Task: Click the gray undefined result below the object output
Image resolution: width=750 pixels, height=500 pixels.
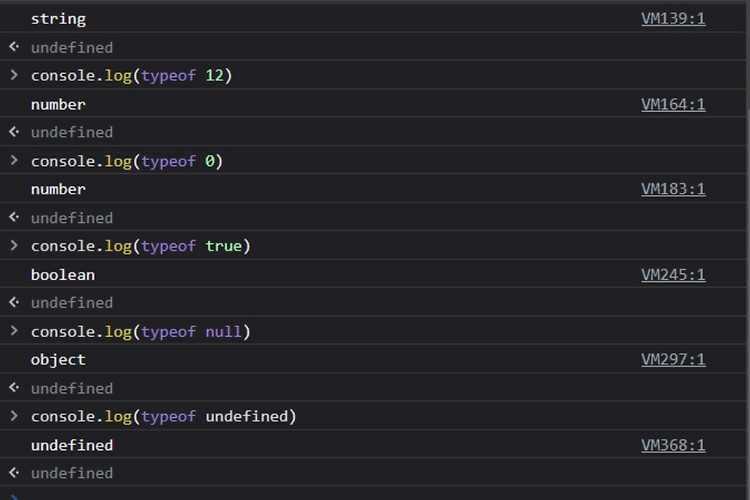Action: click(72, 388)
